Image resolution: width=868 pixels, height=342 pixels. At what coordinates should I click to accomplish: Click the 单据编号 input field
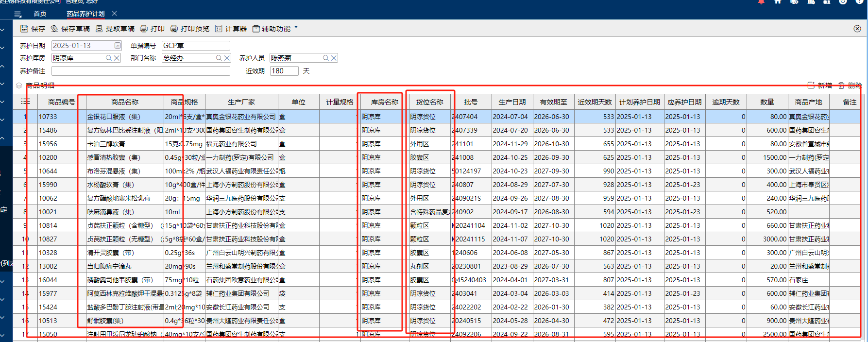[196, 45]
